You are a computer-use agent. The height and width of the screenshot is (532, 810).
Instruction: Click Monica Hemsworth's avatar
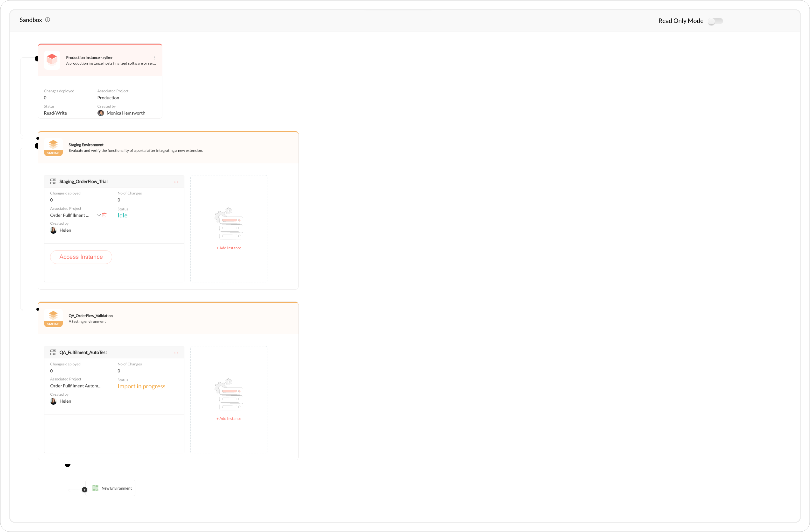(101, 113)
